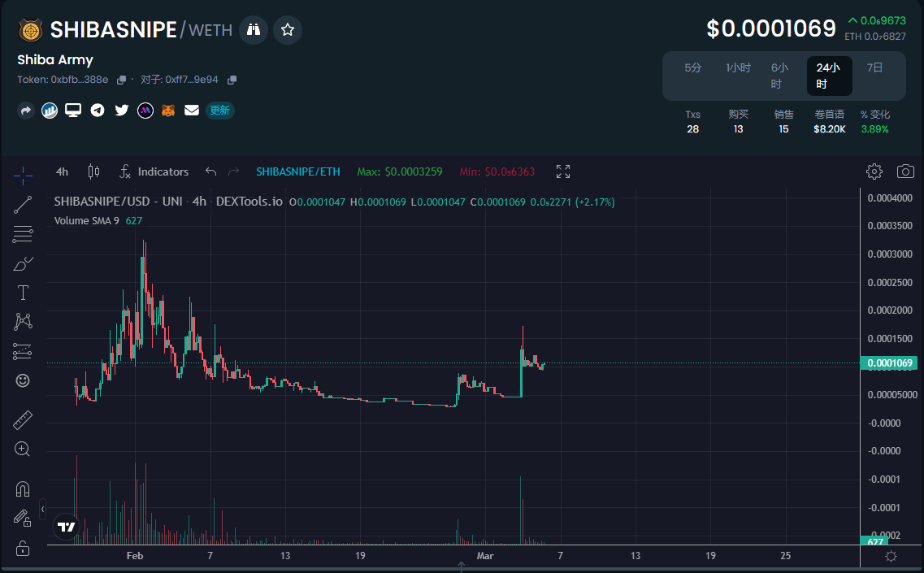Open the blue chart explorer icon

[x=50, y=111]
